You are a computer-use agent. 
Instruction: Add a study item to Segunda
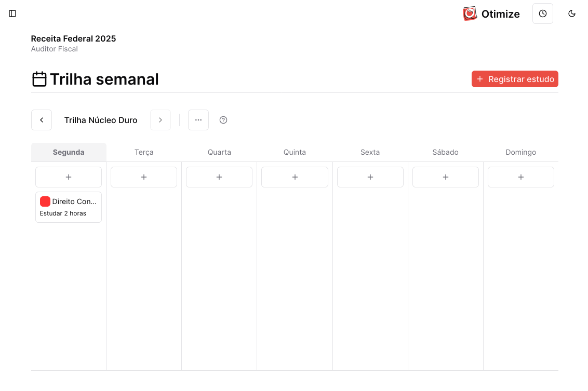click(x=69, y=177)
